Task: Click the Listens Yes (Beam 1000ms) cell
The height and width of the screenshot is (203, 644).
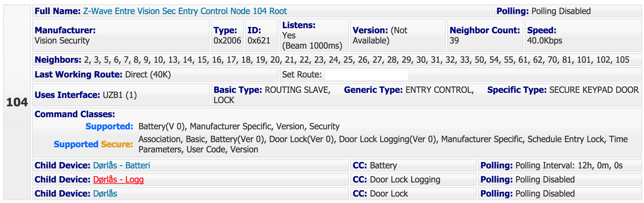Action: pyautogui.click(x=314, y=35)
